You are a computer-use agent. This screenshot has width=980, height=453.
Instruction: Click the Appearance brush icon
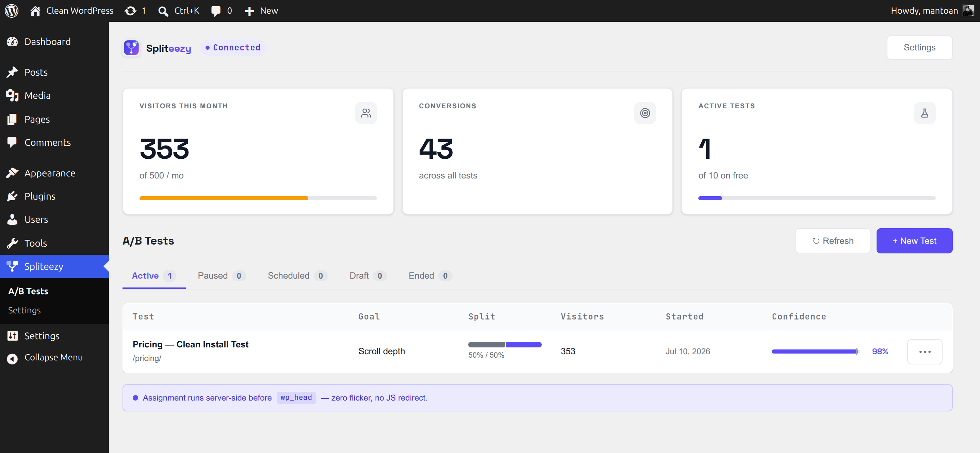point(12,173)
